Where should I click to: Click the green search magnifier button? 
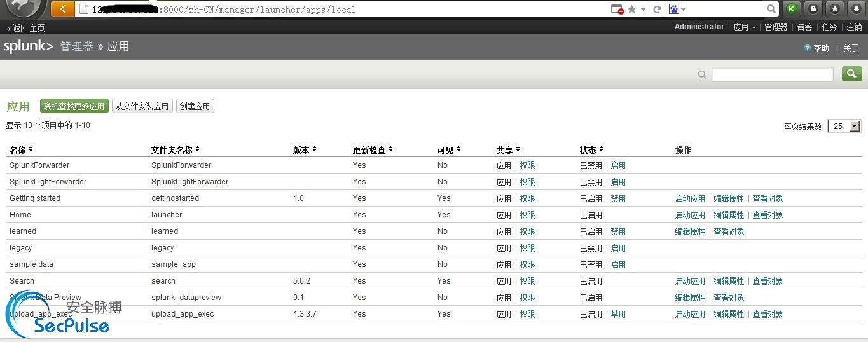click(852, 74)
